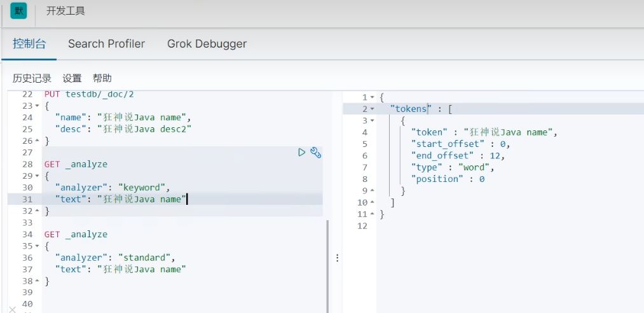644x313 pixels.
Task: Toggle fold arrow at editor line 38
Action: pyautogui.click(x=37, y=281)
